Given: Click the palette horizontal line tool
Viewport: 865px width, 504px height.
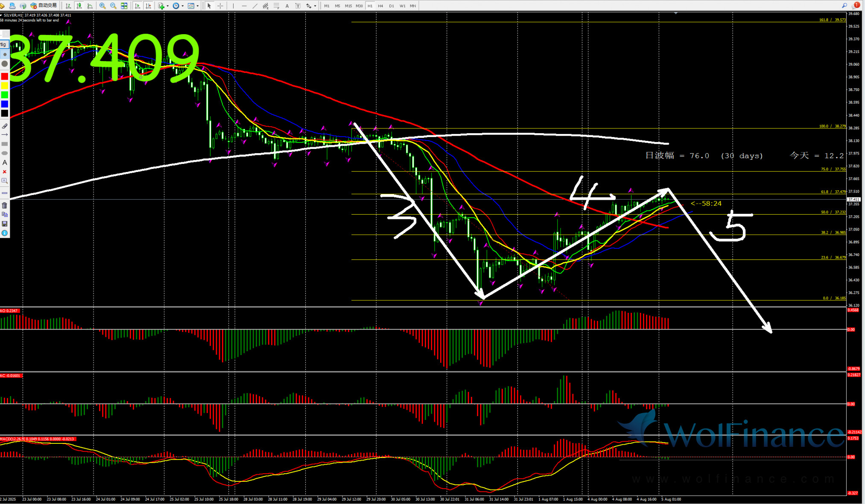Looking at the screenshot, I should pos(5,193).
